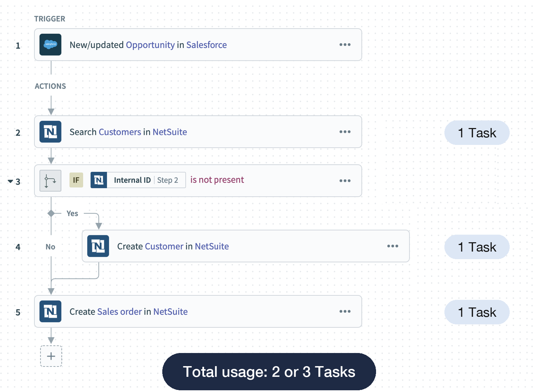This screenshot has width=538, height=392.
Task: Click the ACTIONS section heading
Action: (x=50, y=86)
